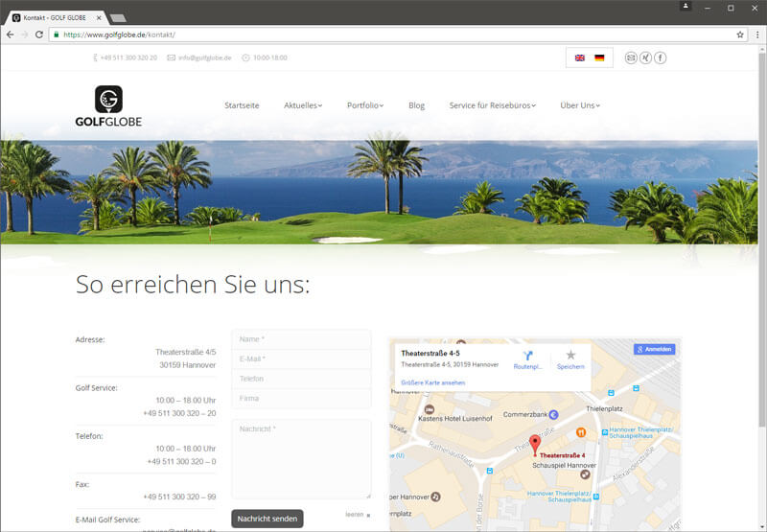Open the Blog menu item

416,105
